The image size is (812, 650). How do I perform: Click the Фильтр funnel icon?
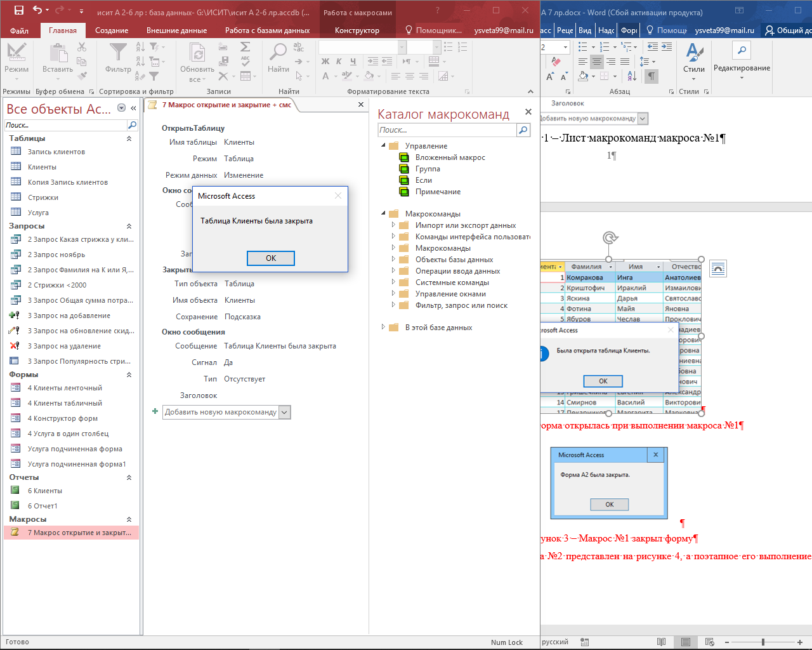[118, 52]
